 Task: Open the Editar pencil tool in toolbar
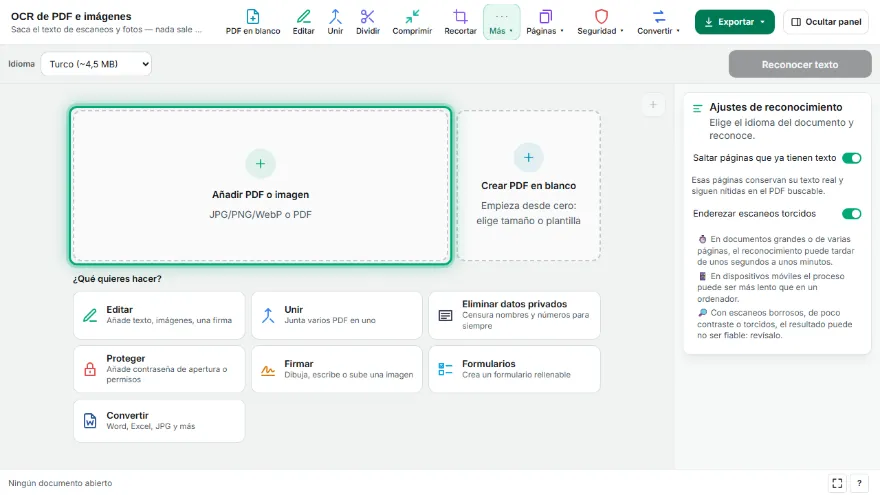tap(303, 22)
